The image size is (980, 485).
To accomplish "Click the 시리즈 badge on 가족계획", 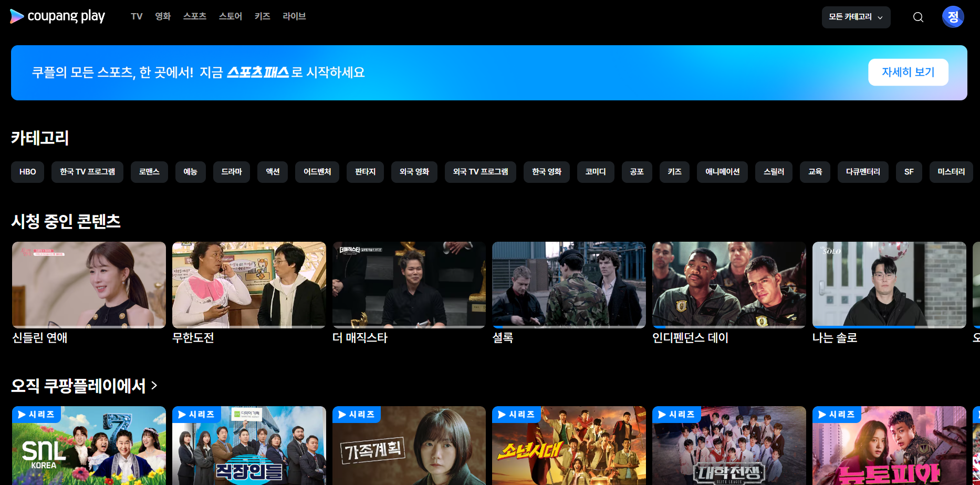I will click(357, 415).
